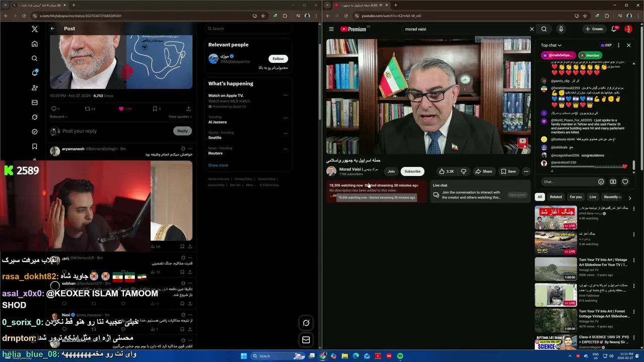Image resolution: width=644 pixels, height=362 pixels.
Task: Share the YouTube video
Action: [484, 171]
